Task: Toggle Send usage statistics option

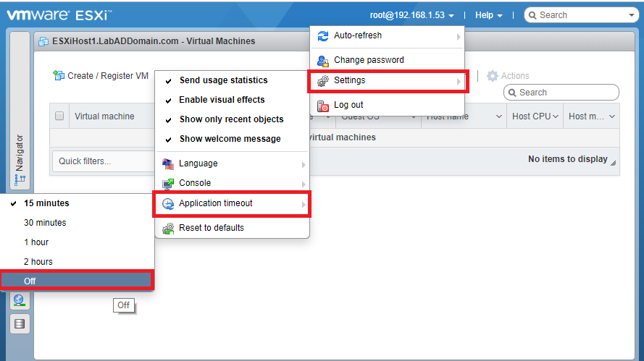Action: 223,80
